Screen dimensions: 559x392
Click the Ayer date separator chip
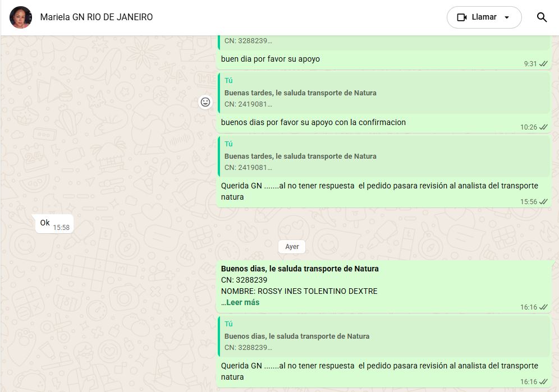[292, 247]
